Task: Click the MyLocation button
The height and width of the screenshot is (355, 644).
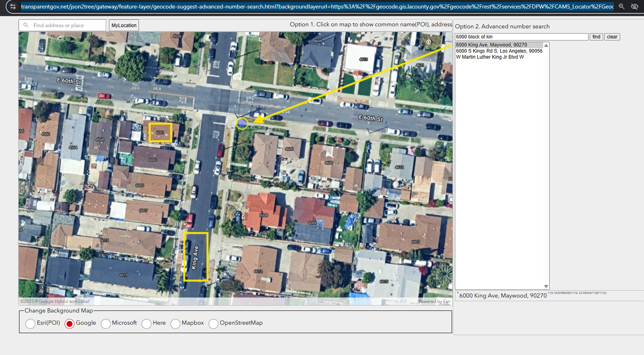Action: tap(124, 26)
